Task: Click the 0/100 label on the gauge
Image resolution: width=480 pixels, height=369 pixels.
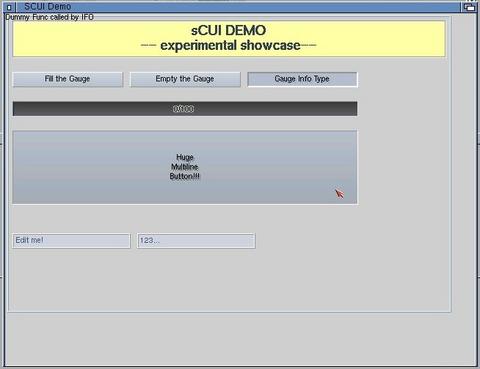Action: point(183,109)
